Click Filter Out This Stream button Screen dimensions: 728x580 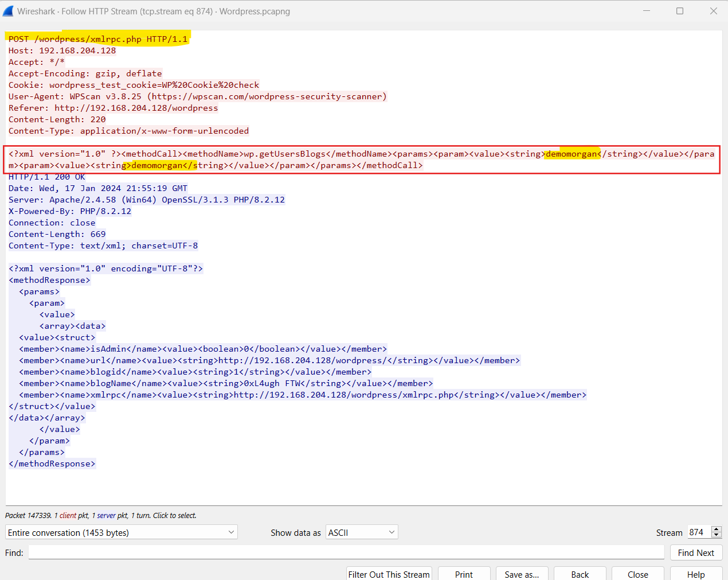click(389, 574)
